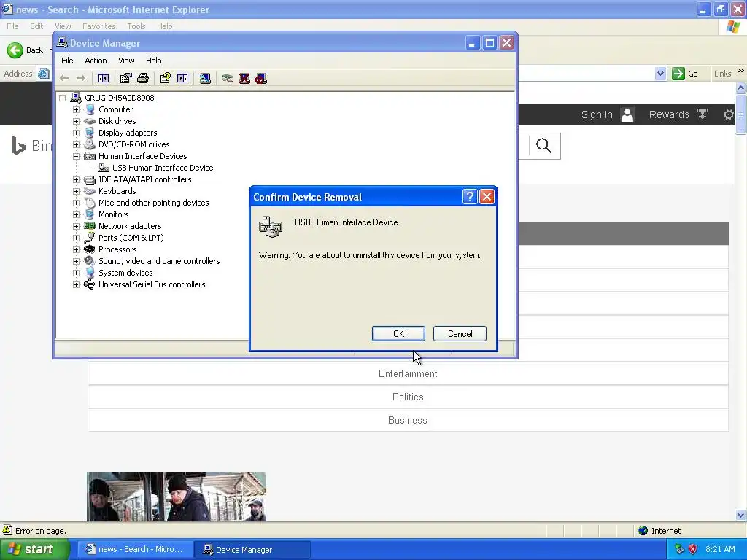Click the Uninstall toolbar icon with red X
The image size is (747, 560).
coord(244,78)
